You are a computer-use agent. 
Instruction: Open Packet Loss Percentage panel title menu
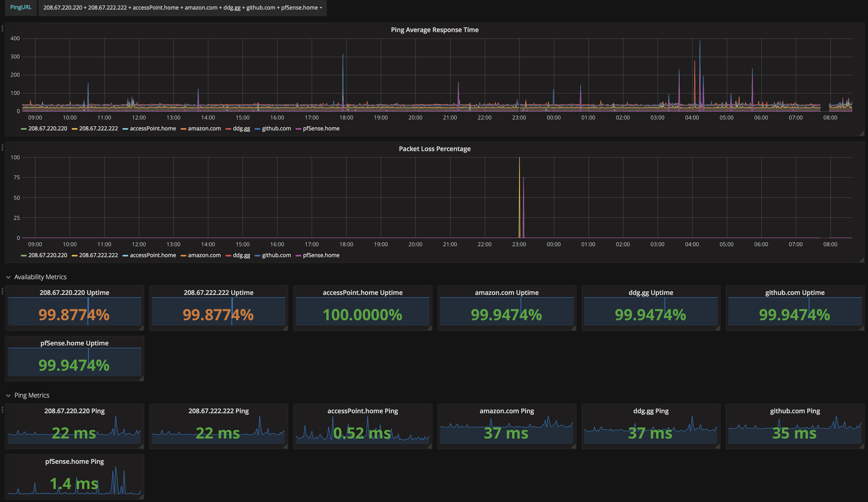point(434,149)
